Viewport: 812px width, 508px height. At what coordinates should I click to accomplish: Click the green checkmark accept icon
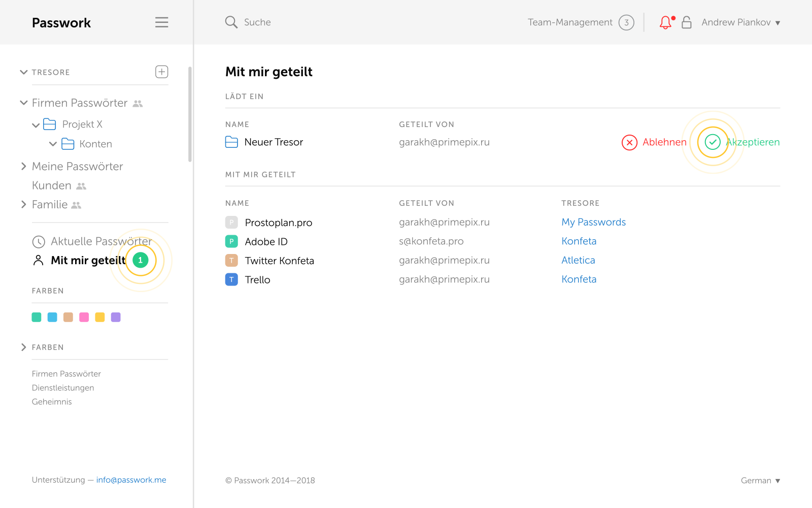pos(713,142)
